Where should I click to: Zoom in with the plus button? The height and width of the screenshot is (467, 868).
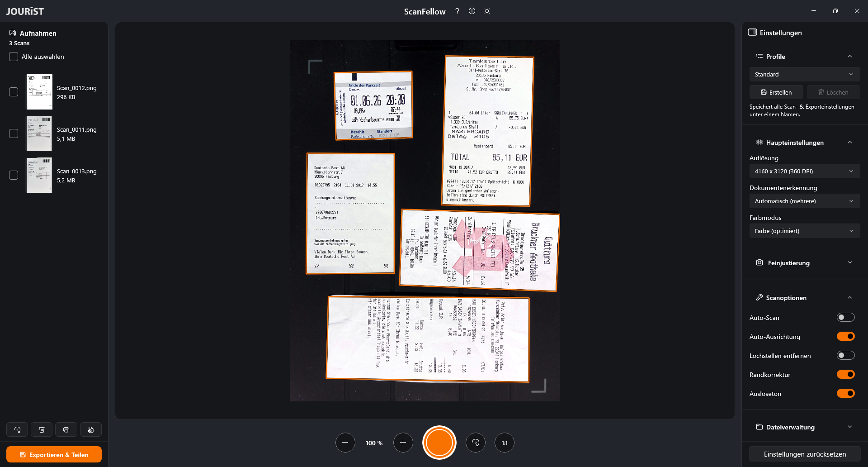pyautogui.click(x=403, y=443)
